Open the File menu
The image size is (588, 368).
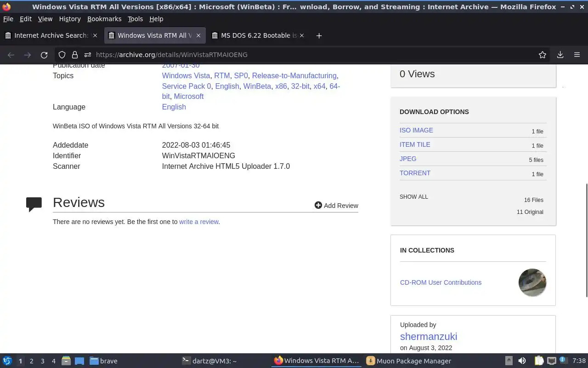8,19
